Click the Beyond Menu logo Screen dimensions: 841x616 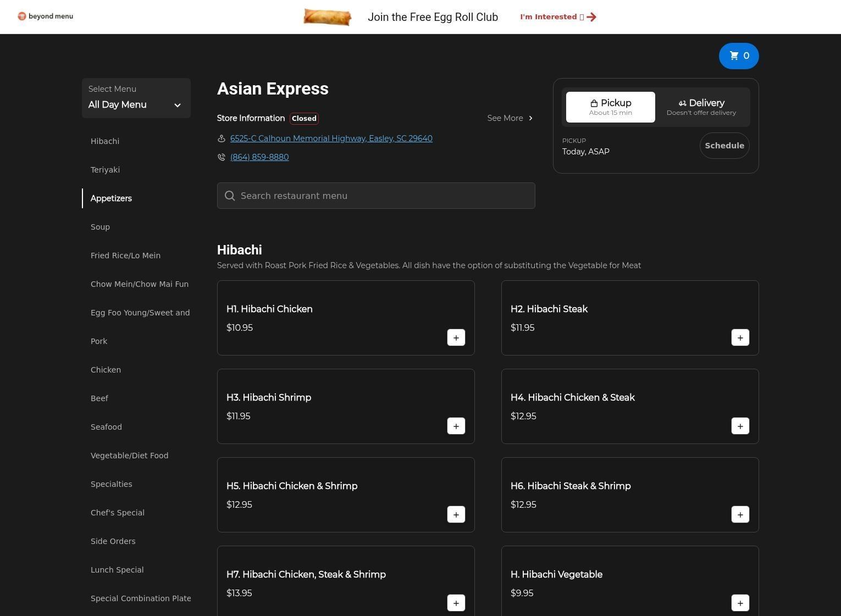(46, 16)
